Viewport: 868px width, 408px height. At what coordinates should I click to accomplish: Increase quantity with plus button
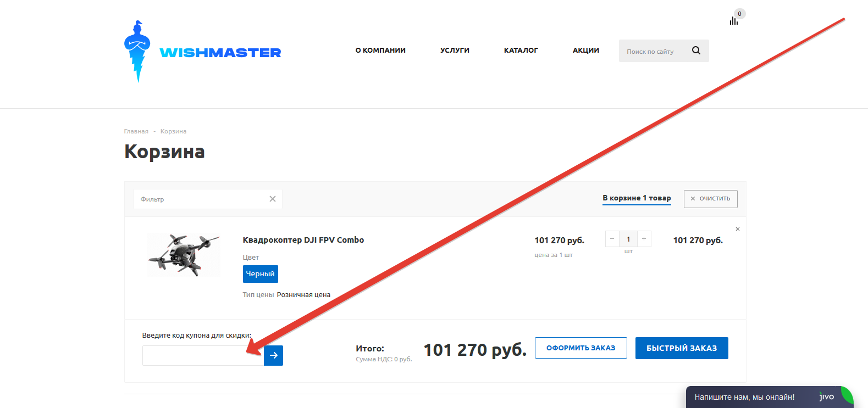click(644, 239)
